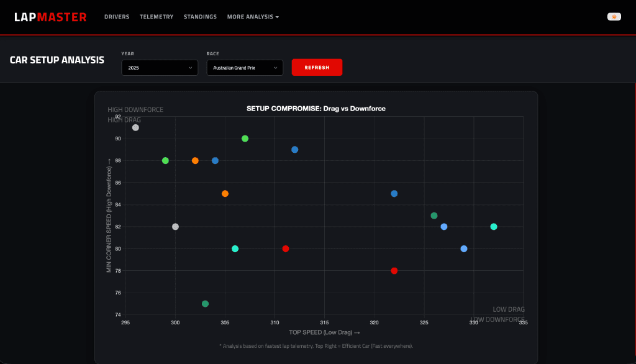Go to the Telemetry page
Viewport: 636px width, 364px height.
click(x=157, y=17)
